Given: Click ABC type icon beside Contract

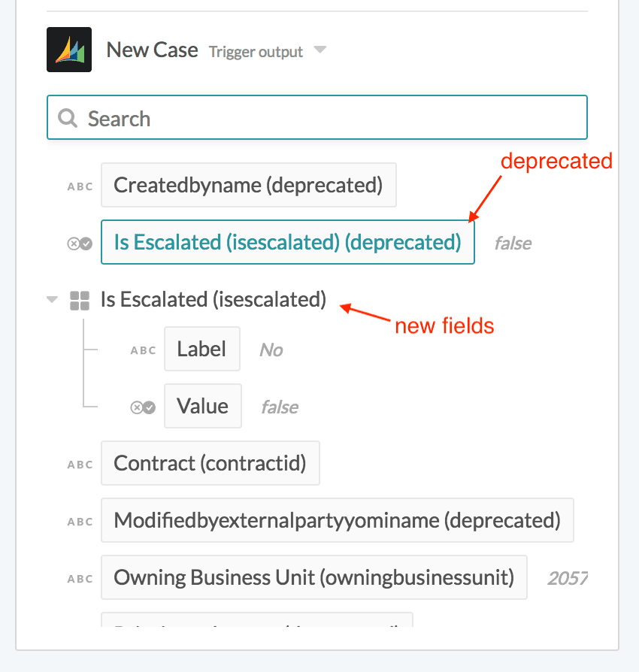Looking at the screenshot, I should (80, 465).
